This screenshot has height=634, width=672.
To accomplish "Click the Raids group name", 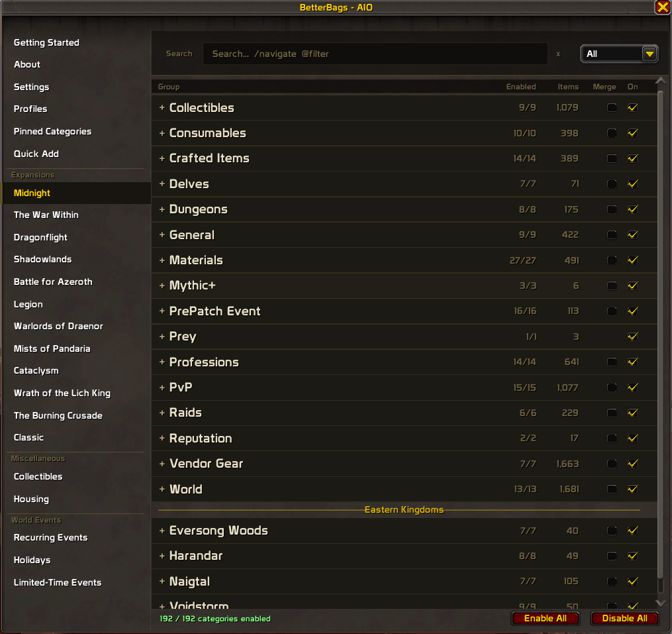I will 185,413.
